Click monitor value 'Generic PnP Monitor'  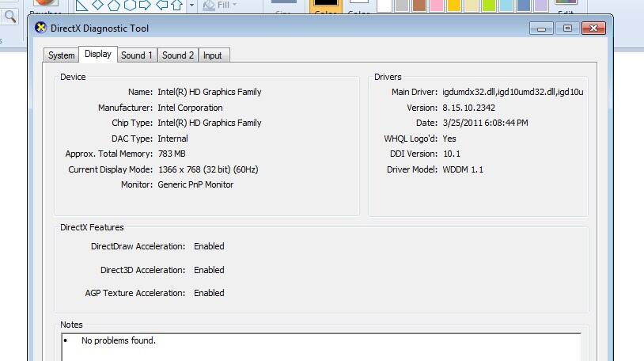click(x=195, y=184)
